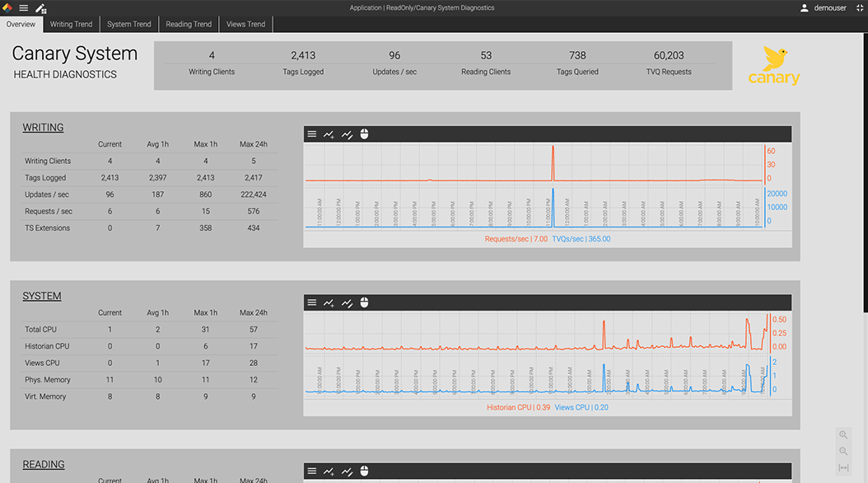Click the remove trend icon in the System chart
Viewport: 868px width, 483px height.
coord(347,302)
